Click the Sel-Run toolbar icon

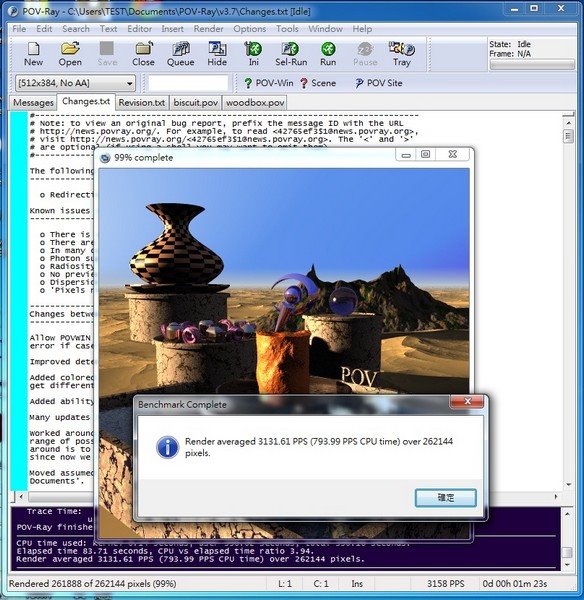pos(291,54)
